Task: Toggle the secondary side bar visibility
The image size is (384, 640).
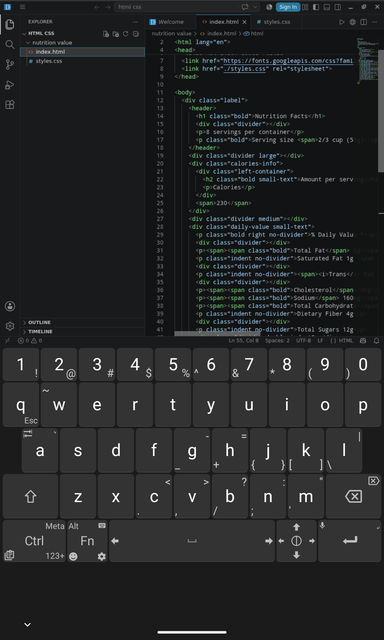Action: coord(337,7)
